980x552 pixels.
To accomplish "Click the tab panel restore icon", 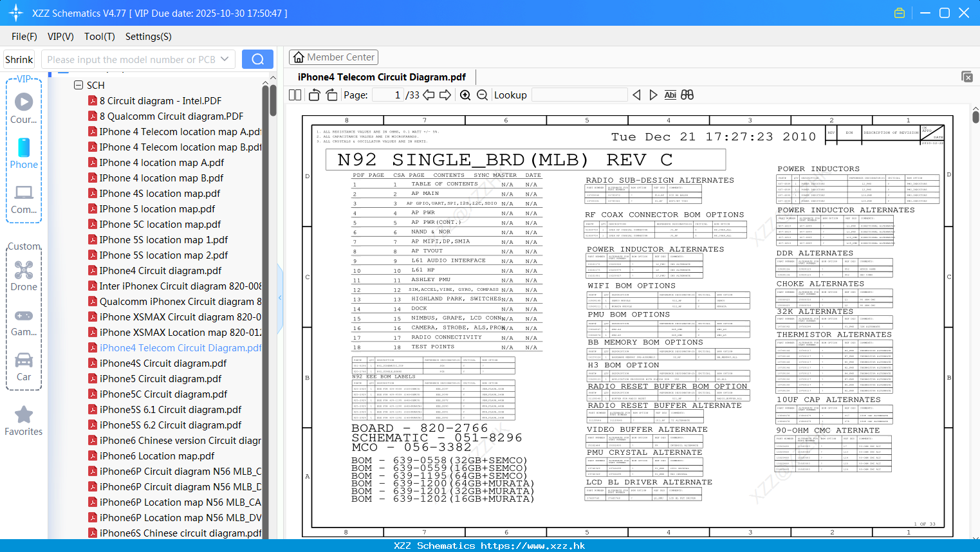I will (x=967, y=77).
